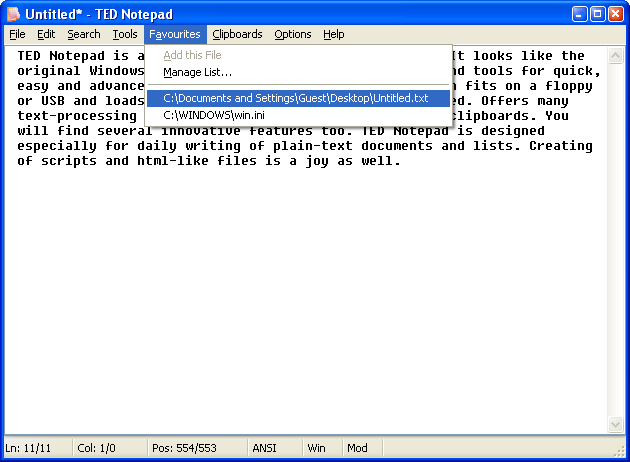Close the TED Notepad window
Image resolution: width=630 pixels, height=462 pixels.
(x=616, y=14)
